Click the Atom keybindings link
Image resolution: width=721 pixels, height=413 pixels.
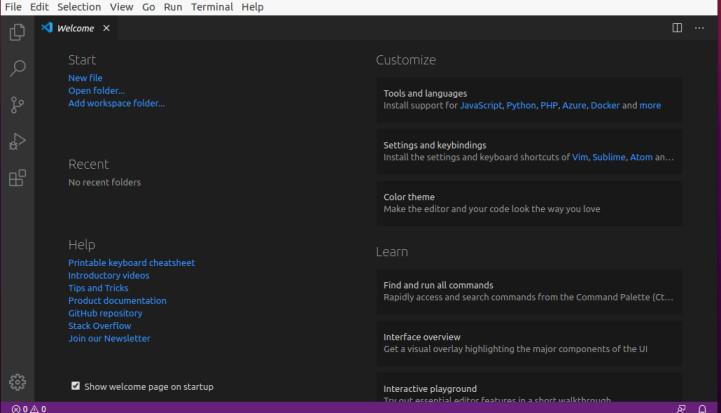pyautogui.click(x=641, y=157)
